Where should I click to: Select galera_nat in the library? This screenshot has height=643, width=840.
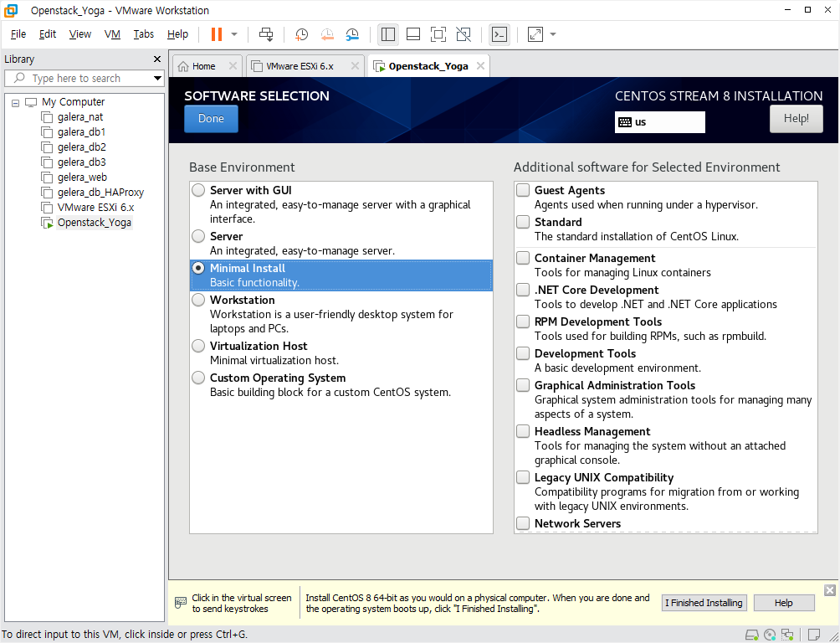[79, 117]
